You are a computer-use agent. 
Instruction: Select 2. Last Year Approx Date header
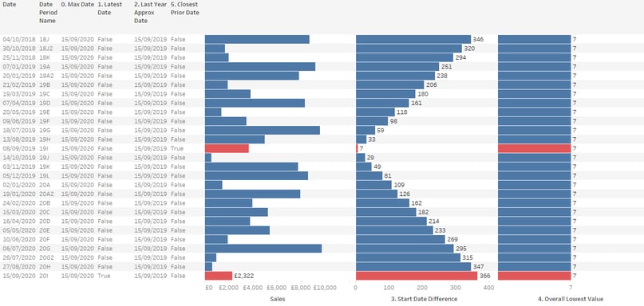pos(150,12)
